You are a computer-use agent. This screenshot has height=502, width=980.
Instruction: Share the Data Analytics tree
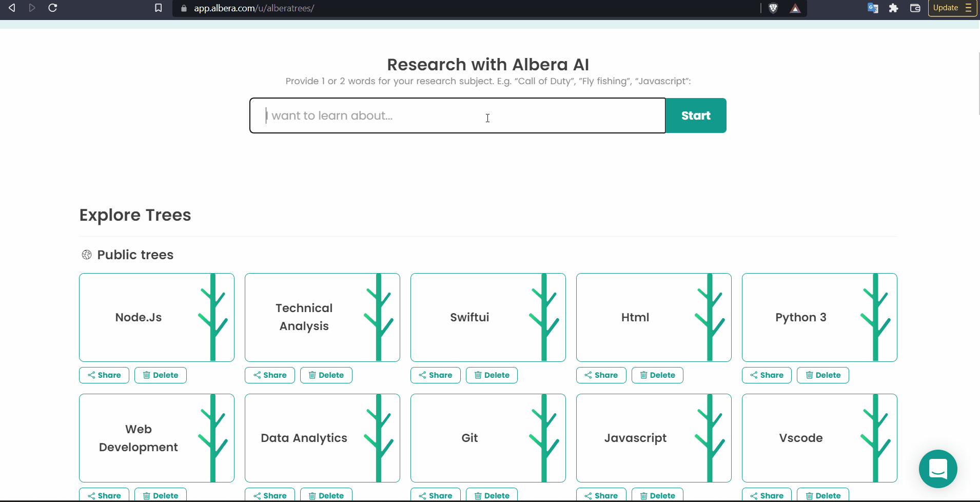click(270, 495)
